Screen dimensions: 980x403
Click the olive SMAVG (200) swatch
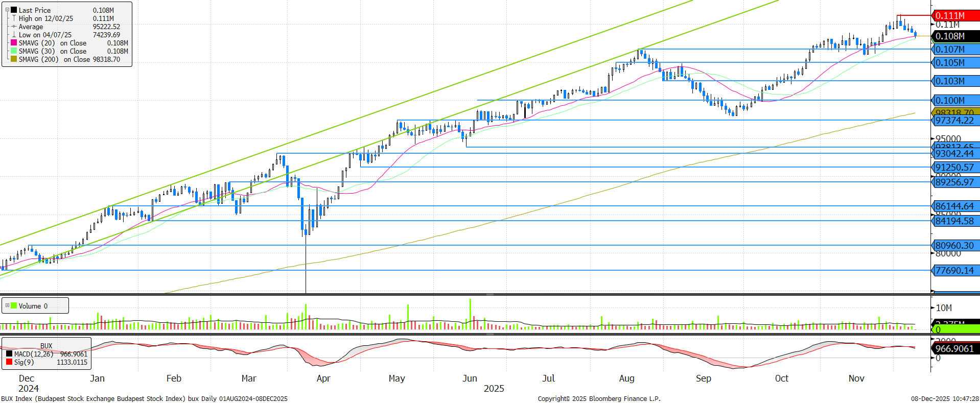(14, 59)
